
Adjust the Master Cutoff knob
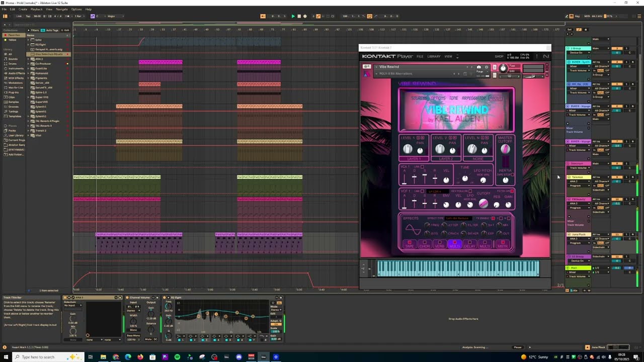point(505,149)
